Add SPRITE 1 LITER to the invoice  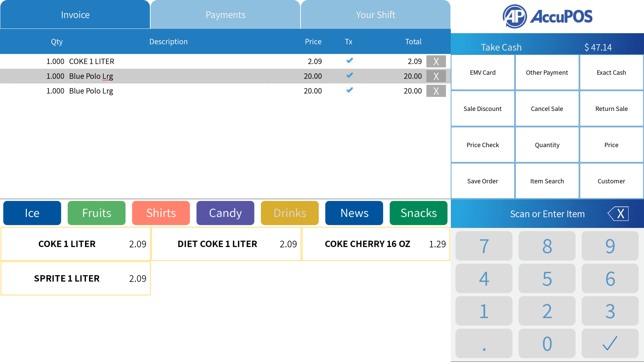[x=75, y=279]
